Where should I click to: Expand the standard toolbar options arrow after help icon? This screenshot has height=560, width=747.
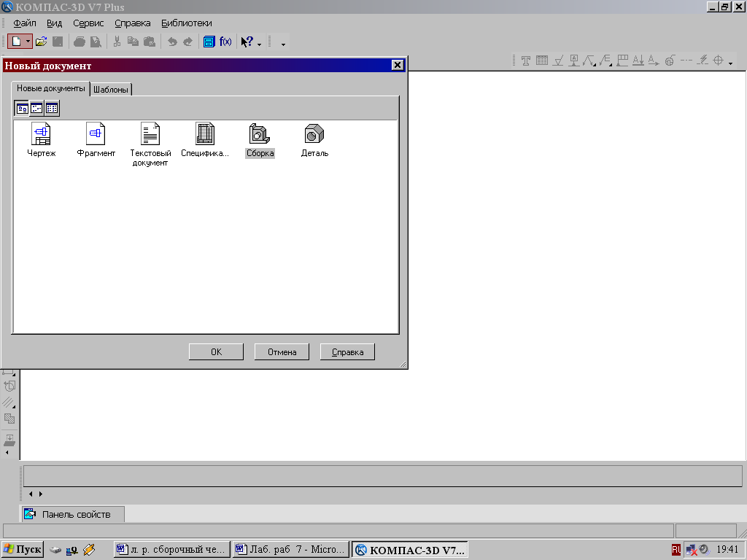pyautogui.click(x=259, y=44)
